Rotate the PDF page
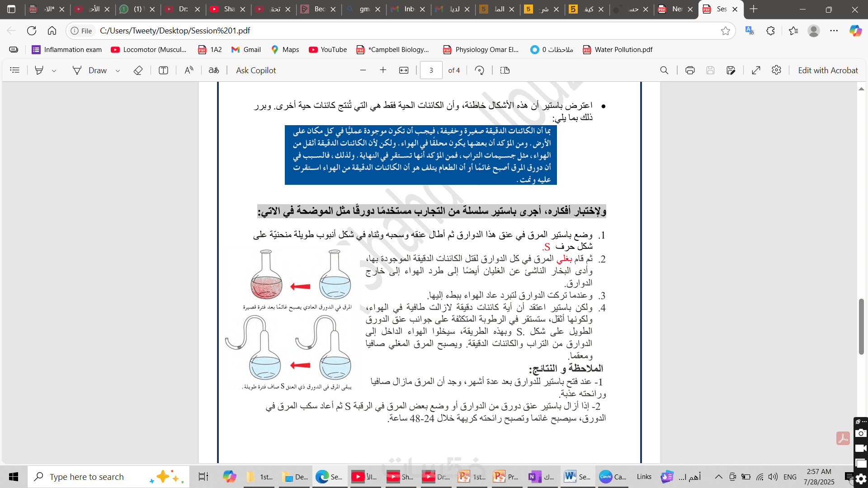868x488 pixels. pyautogui.click(x=480, y=70)
